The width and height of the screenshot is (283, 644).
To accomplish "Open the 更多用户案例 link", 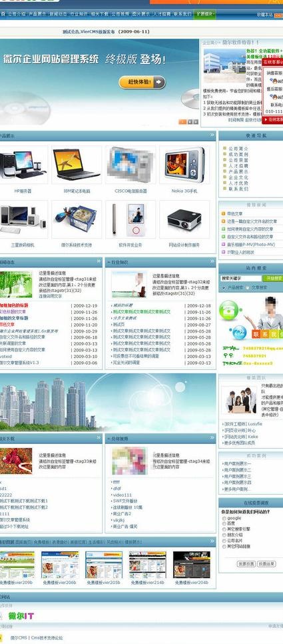I will 237,489.
